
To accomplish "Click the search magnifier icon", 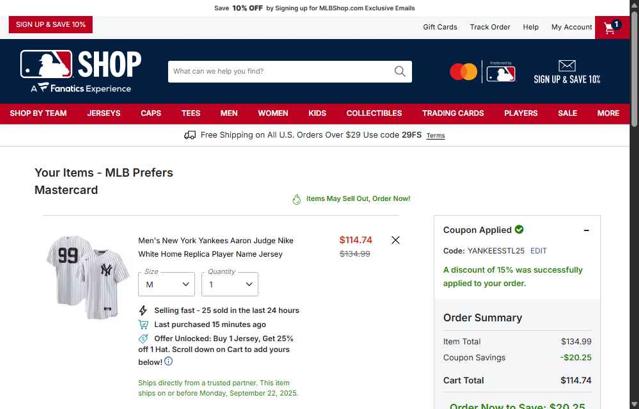I will click(x=400, y=71).
